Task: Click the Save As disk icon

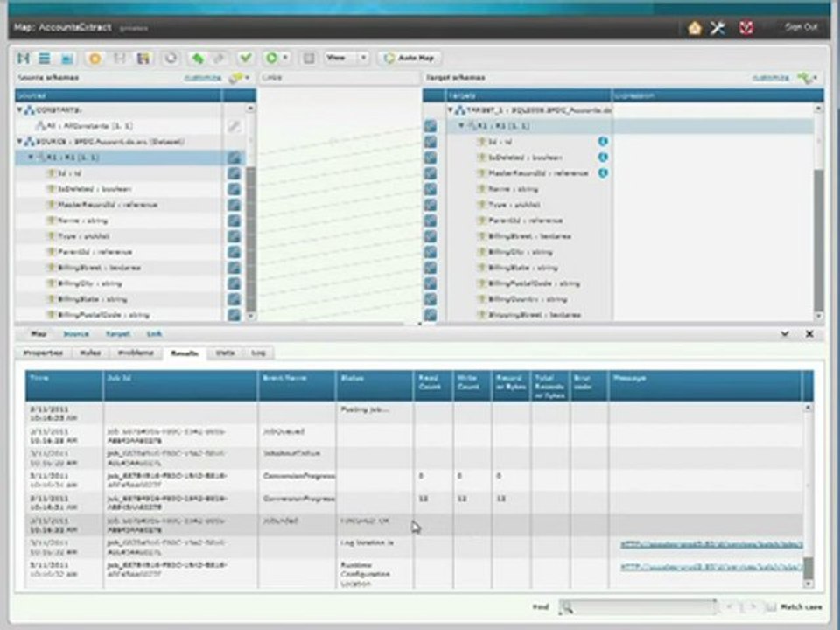Action: pyautogui.click(x=143, y=58)
